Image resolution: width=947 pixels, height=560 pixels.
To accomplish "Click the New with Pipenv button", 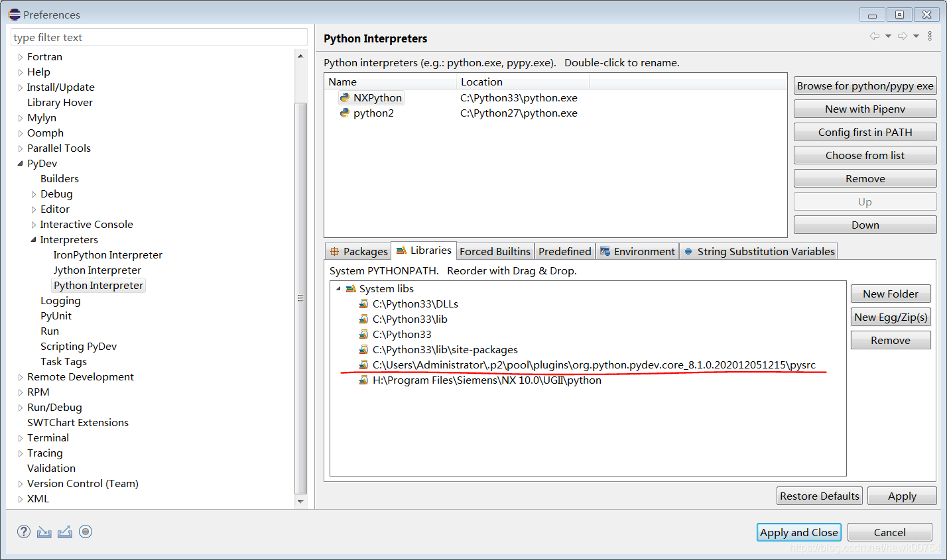I will click(865, 109).
